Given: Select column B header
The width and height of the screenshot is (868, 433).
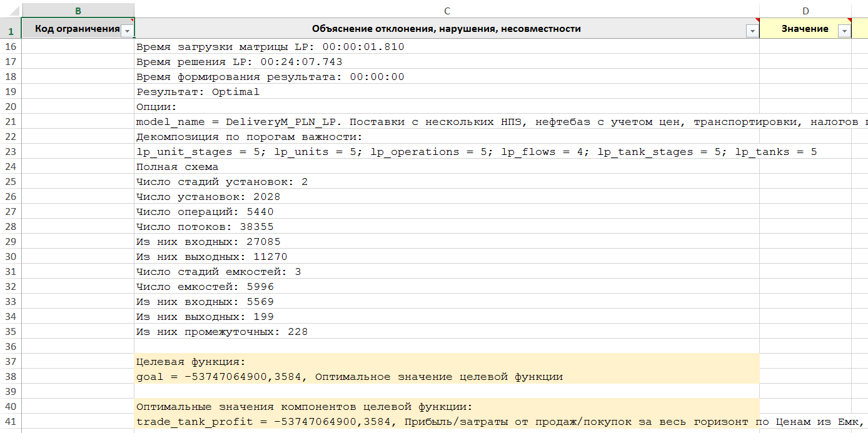Looking at the screenshot, I should click(78, 11).
